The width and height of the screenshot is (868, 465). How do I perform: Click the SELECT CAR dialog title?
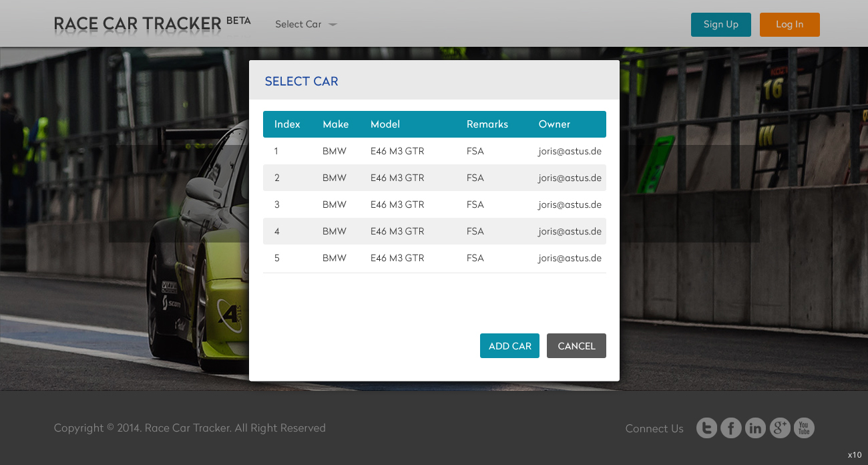coord(302,82)
